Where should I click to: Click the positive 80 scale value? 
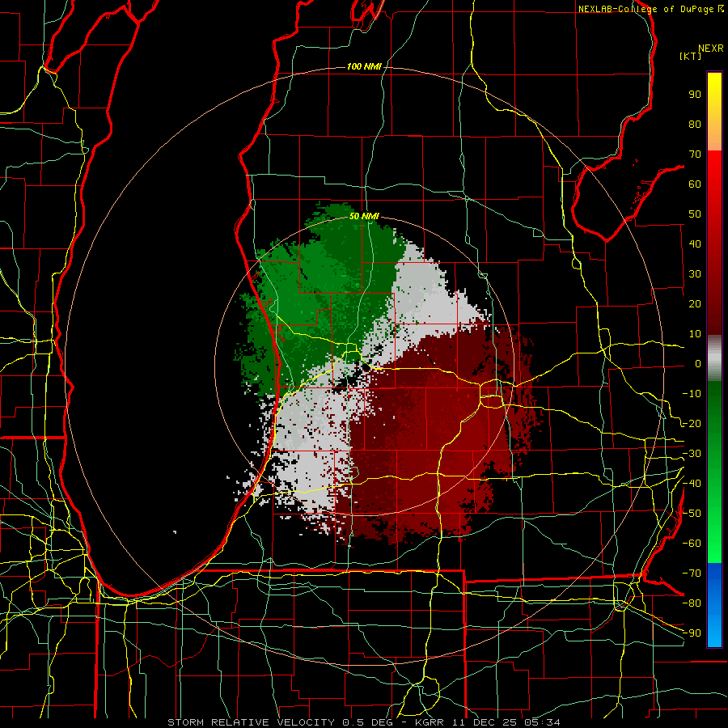pos(695,125)
